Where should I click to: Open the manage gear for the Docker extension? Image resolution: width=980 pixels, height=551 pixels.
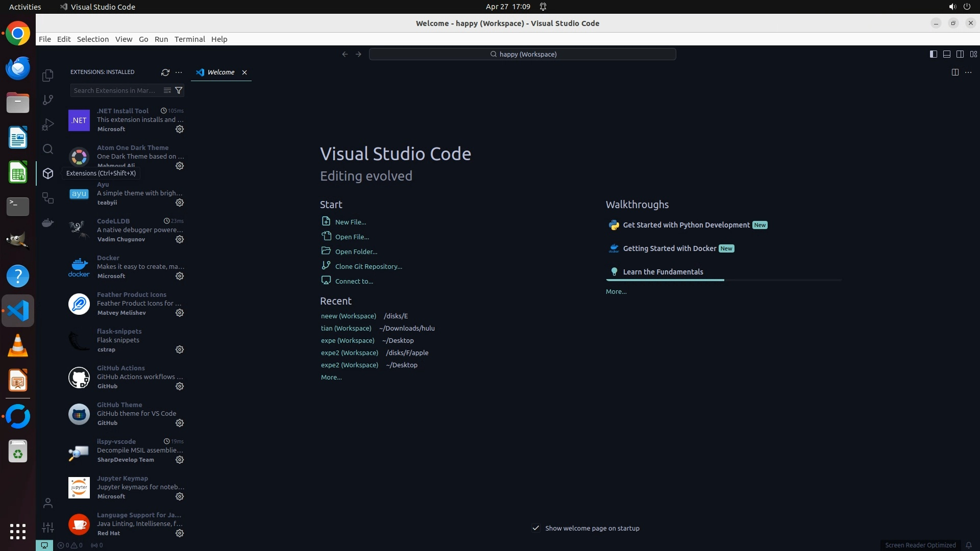(180, 276)
